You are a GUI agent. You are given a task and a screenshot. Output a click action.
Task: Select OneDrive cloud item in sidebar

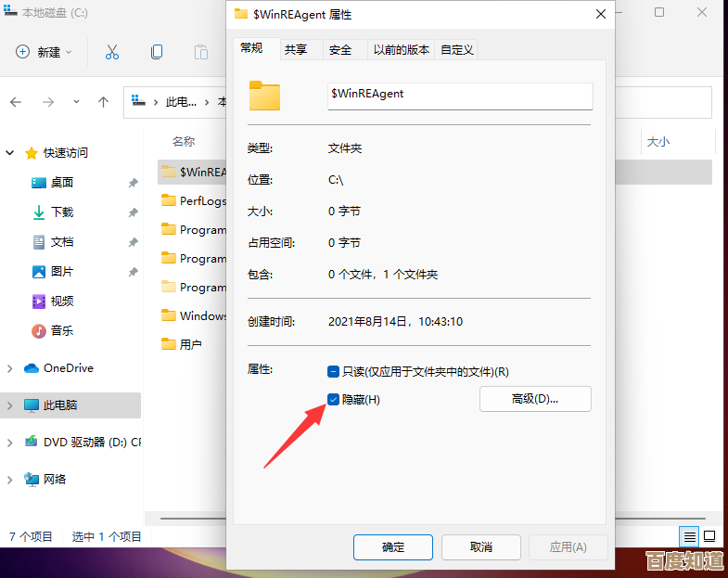click(58, 368)
